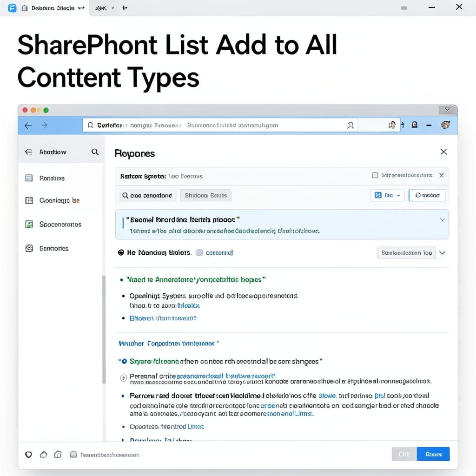This screenshot has height=476, width=476.
Task: Click the heart icon in bottom bar
Action: click(x=28, y=455)
